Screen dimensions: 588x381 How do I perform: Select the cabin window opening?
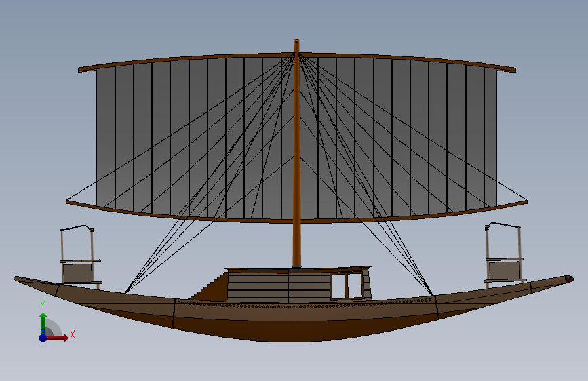[x=347, y=286]
